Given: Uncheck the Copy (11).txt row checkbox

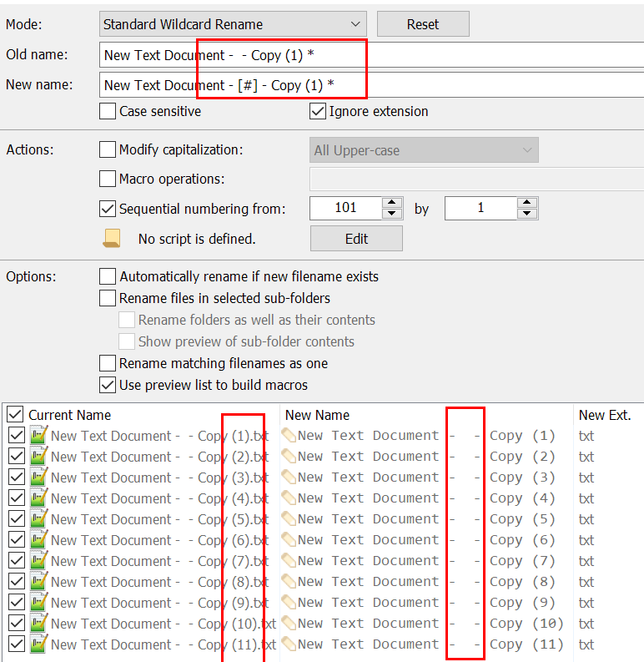Looking at the screenshot, I should tap(17, 644).
